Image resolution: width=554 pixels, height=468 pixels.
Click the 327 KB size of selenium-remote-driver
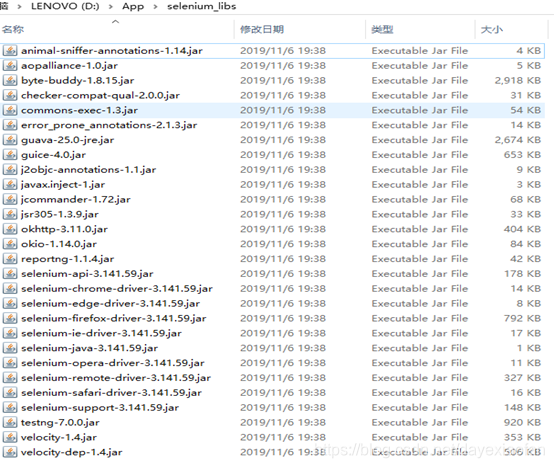(522, 378)
